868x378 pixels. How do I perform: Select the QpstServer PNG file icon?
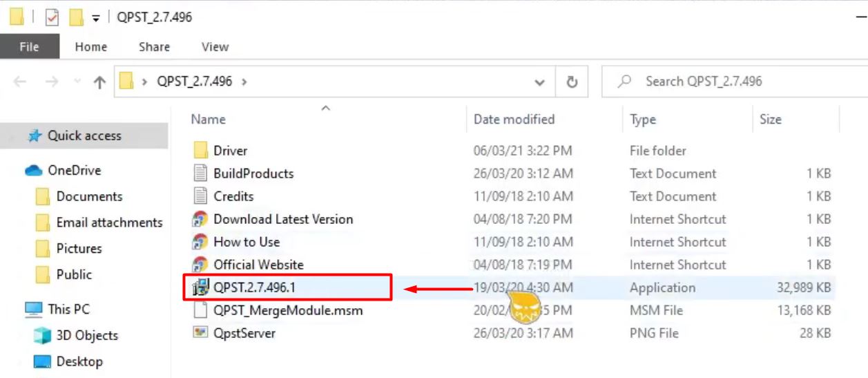(200, 333)
